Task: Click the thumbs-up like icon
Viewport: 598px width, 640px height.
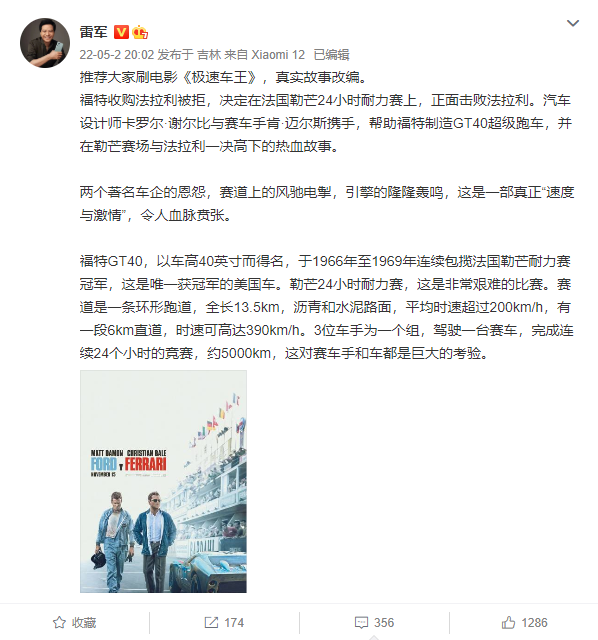Action: point(508,622)
